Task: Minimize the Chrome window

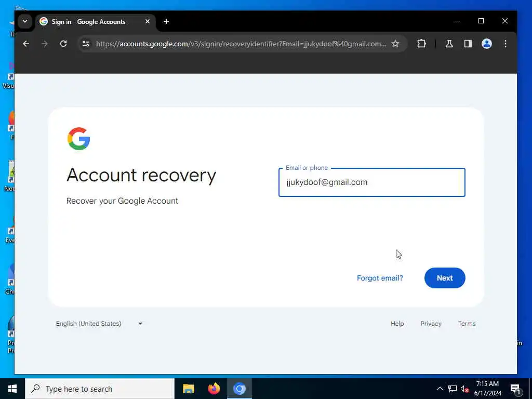Action: [x=457, y=21]
